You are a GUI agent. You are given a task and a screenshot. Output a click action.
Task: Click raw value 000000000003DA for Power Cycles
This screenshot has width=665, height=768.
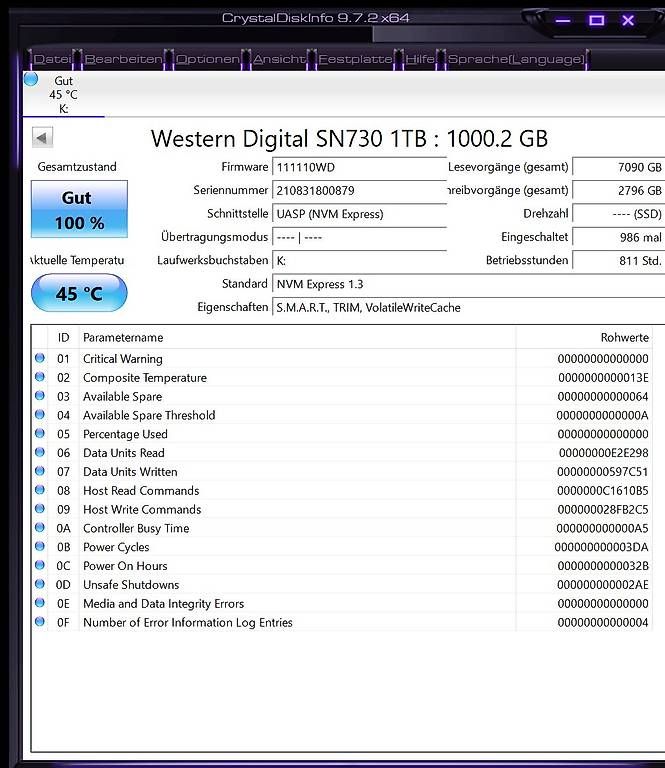click(x=602, y=547)
